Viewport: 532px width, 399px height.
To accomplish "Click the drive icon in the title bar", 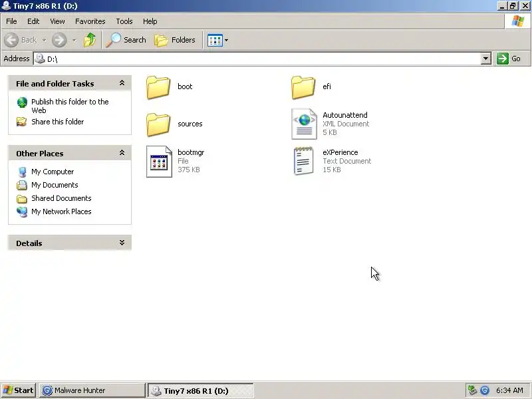I will [x=6, y=5].
